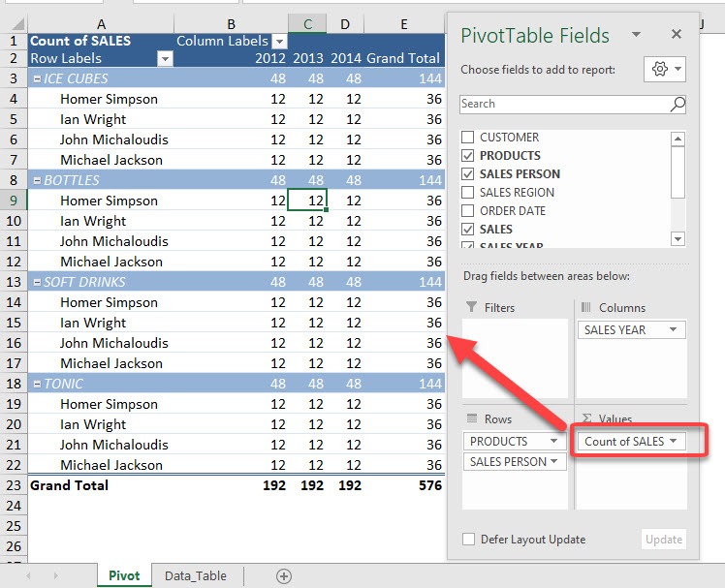Screen dimensions: 725x588
Task: Click the 2013 column label cell
Action: [307, 59]
